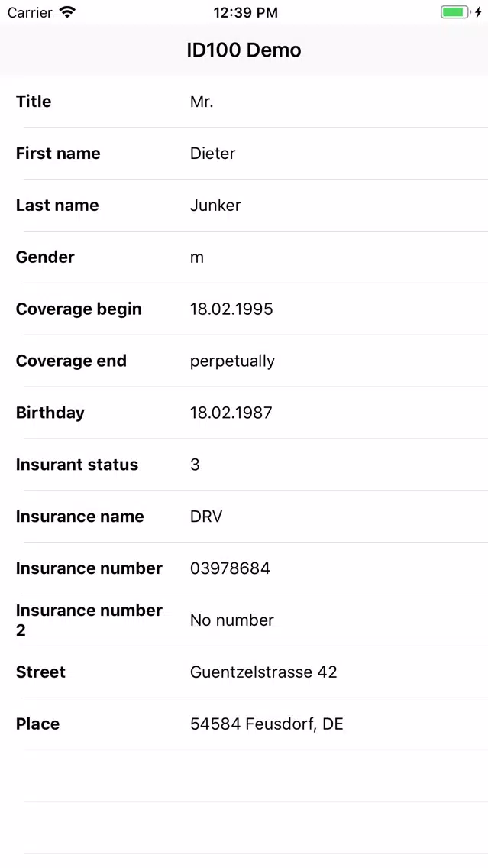Image resolution: width=488 pixels, height=868 pixels.
Task: Select the Title row showing Mr.
Action: tap(244, 102)
